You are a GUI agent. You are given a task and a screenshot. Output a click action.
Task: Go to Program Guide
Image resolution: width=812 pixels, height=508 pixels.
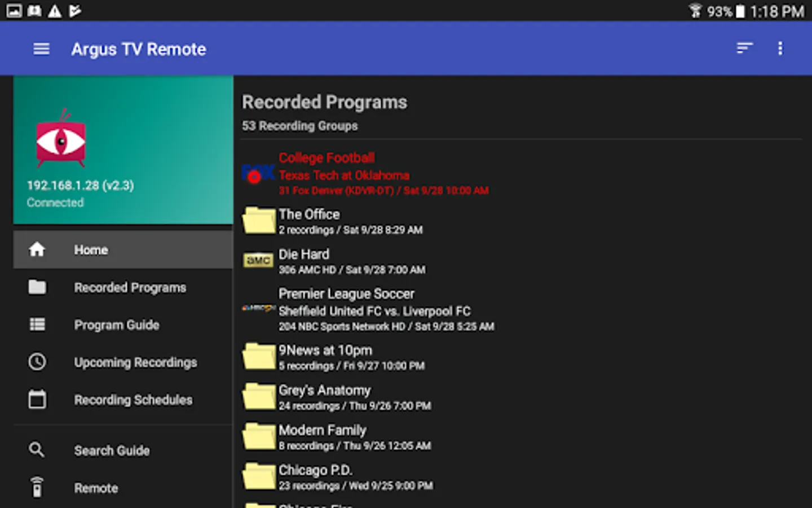[x=123, y=325]
